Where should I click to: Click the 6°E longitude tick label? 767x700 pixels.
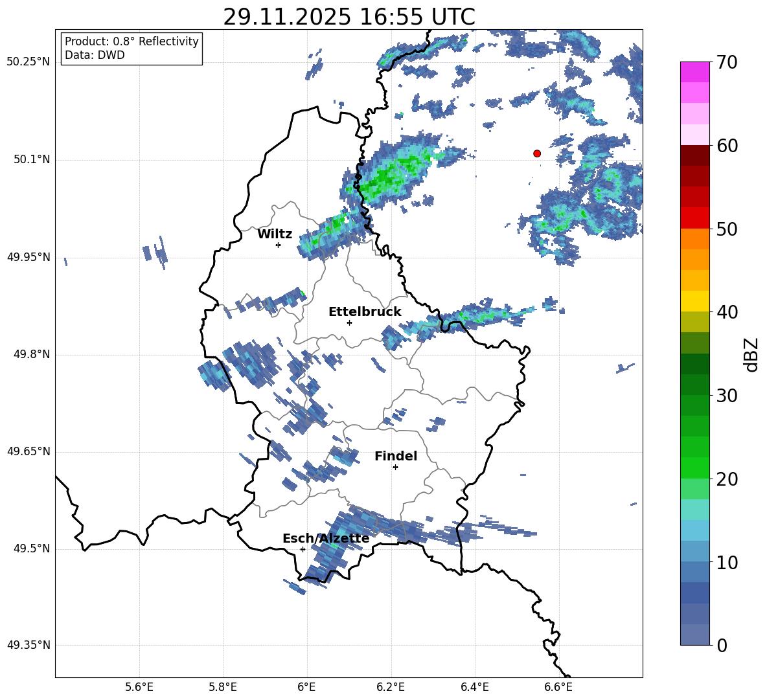point(306,687)
